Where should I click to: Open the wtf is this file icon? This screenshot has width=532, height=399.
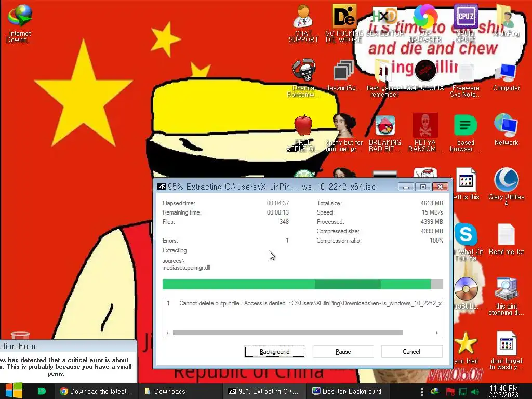point(466,184)
